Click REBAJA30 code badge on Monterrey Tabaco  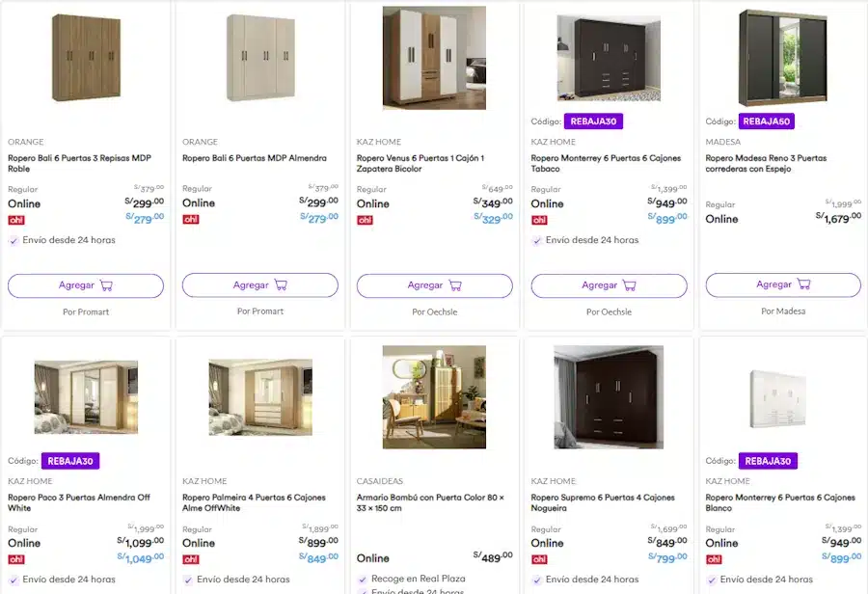click(593, 121)
